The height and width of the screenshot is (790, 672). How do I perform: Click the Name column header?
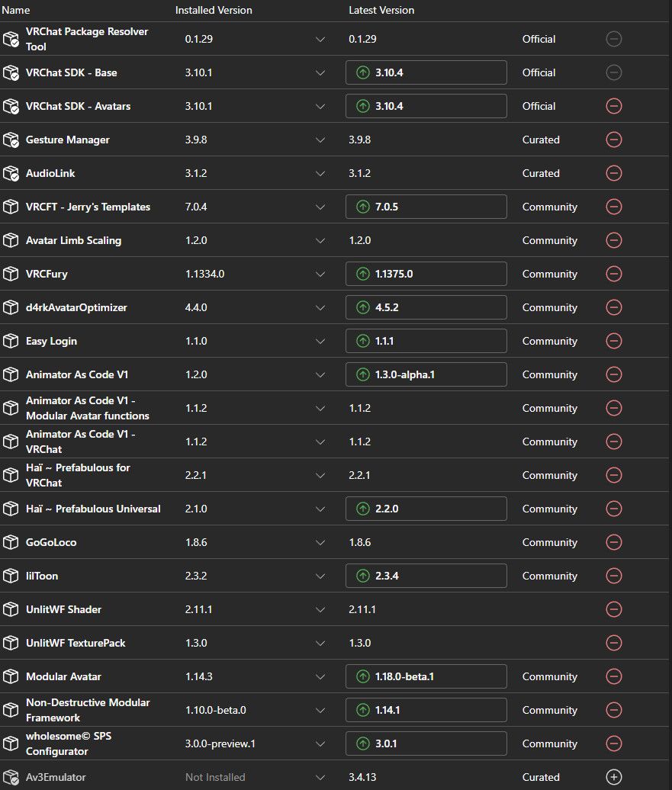[15, 10]
